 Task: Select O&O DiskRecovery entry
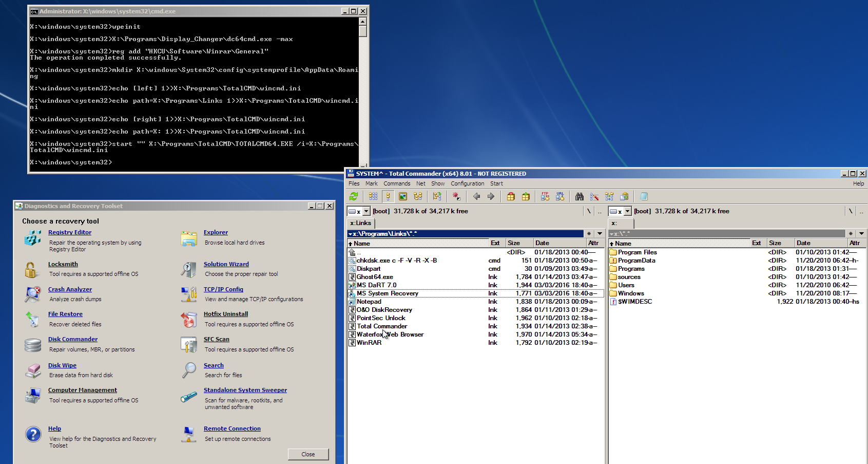pos(384,310)
